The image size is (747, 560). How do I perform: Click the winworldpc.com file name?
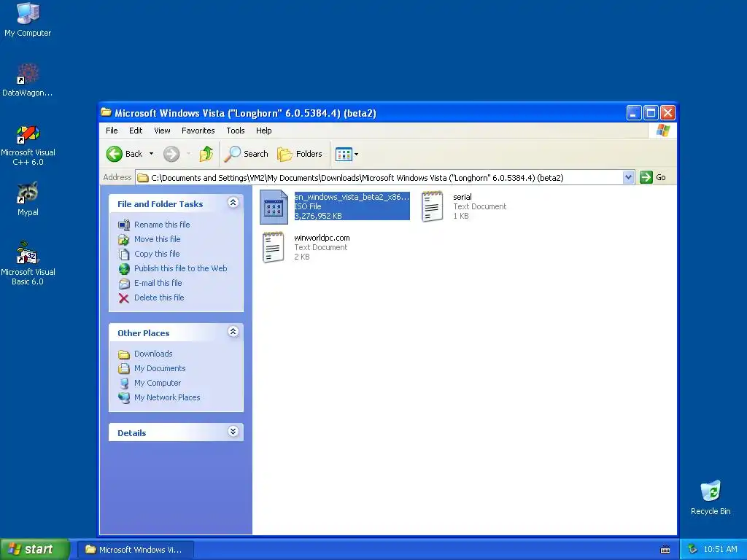tap(322, 238)
